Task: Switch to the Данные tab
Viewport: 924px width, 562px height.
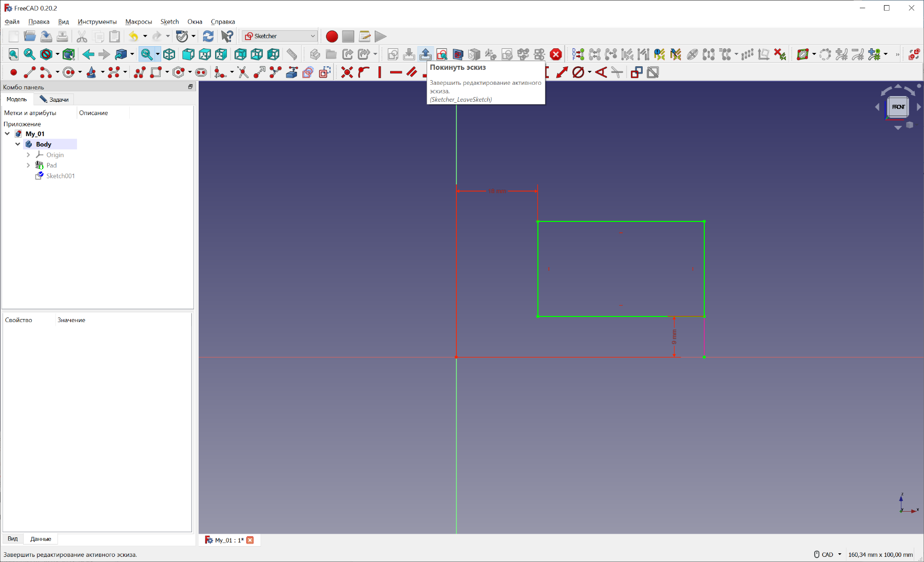Action: 41,539
